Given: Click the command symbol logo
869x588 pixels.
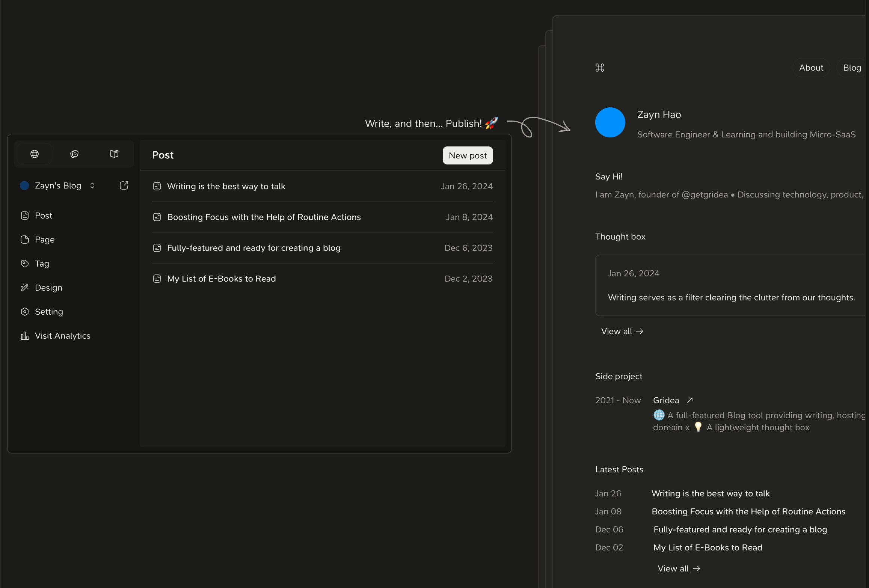Looking at the screenshot, I should pyautogui.click(x=600, y=68).
